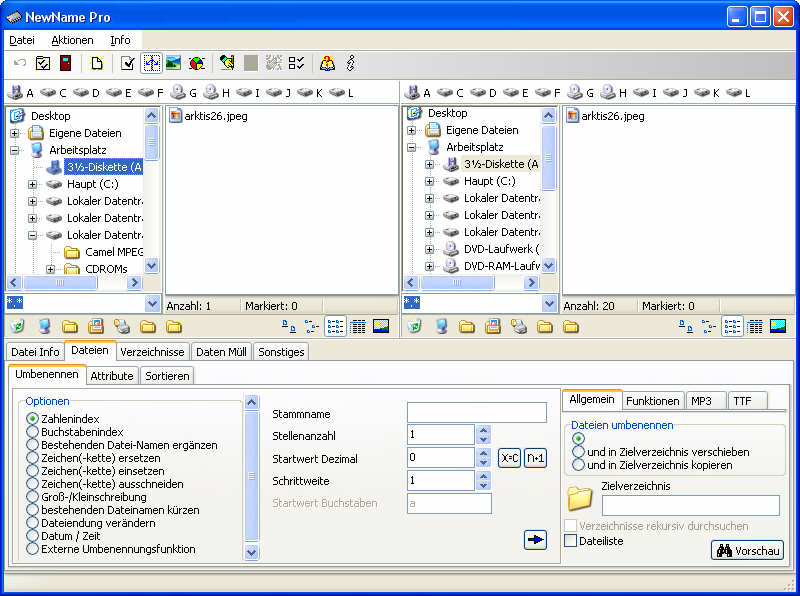800x596 pixels.
Task: Click the Vorschau preview button
Action: [747, 550]
